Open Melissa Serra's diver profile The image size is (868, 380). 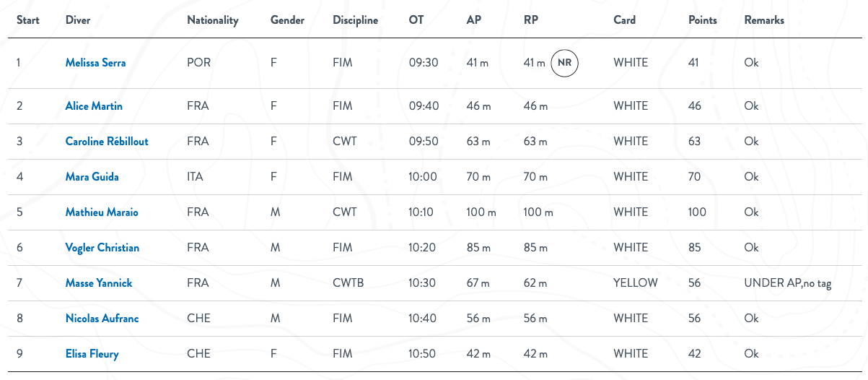coord(95,63)
